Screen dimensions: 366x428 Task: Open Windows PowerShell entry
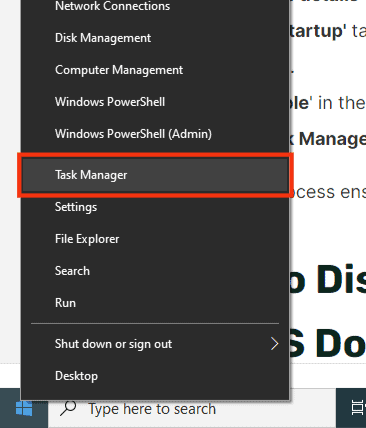tap(155, 102)
